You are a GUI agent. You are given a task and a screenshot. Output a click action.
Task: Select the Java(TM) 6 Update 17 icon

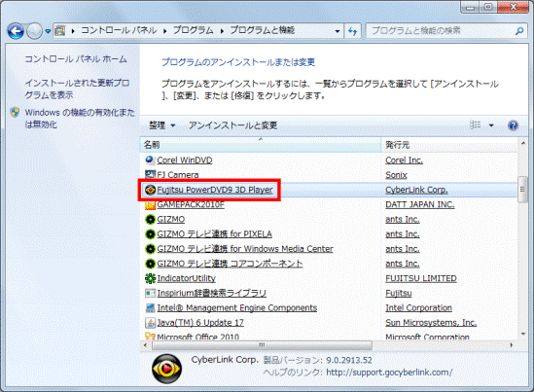point(150,323)
